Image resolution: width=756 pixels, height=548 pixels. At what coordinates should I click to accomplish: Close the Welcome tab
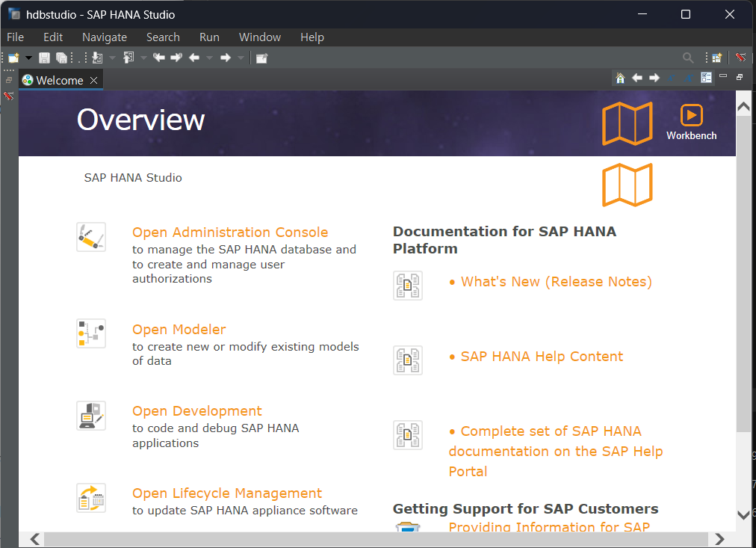(94, 80)
